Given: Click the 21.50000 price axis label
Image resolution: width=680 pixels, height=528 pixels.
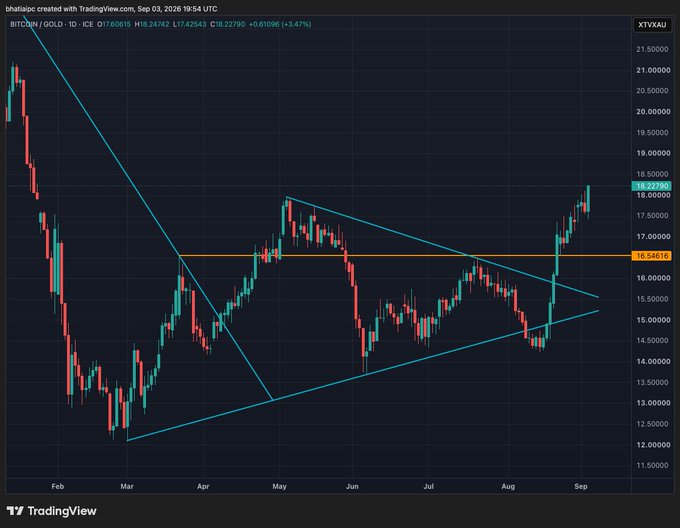Looking at the screenshot, I should pyautogui.click(x=652, y=49).
